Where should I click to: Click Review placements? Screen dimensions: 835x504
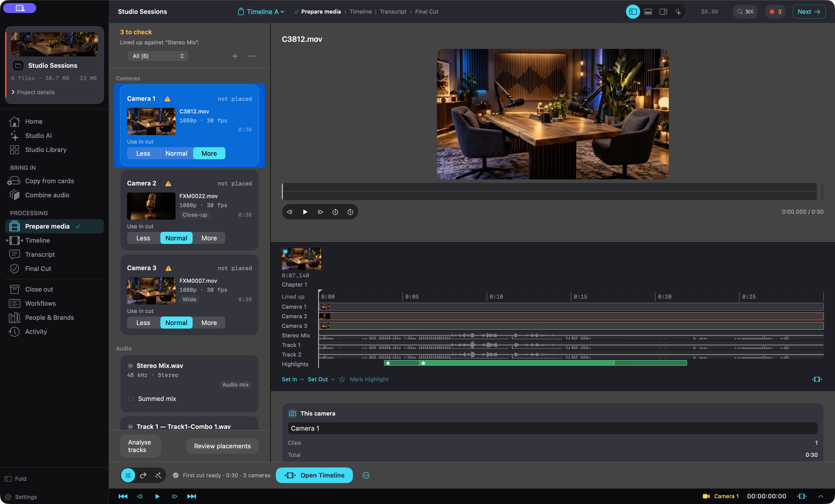(222, 446)
